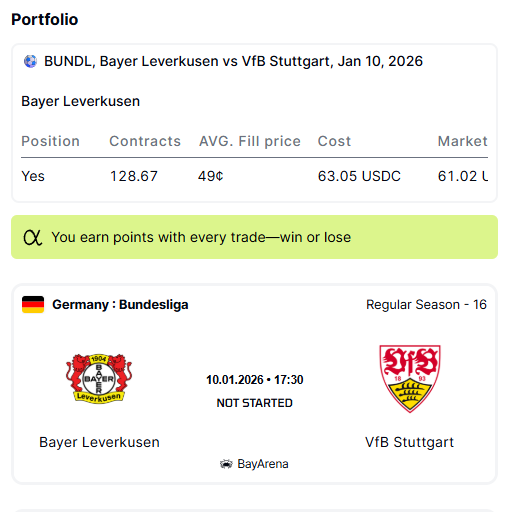Click the BayArena venue label
The image size is (512, 512).
263,464
